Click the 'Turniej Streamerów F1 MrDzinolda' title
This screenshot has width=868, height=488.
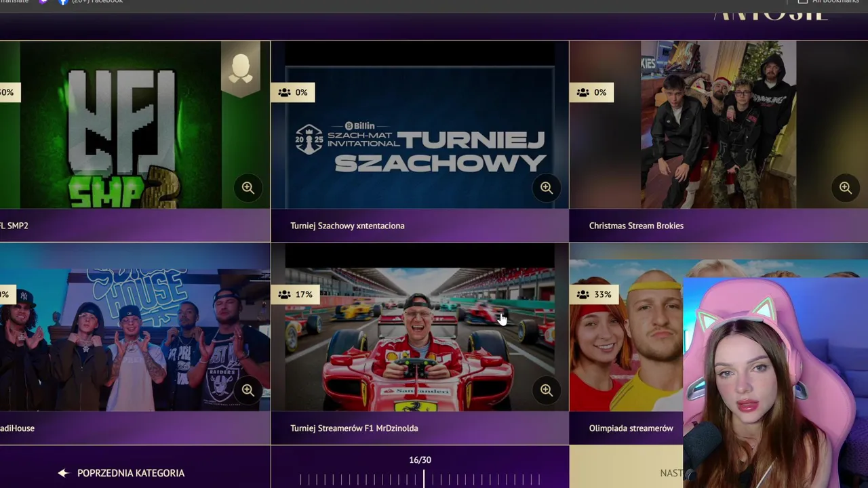click(354, 428)
